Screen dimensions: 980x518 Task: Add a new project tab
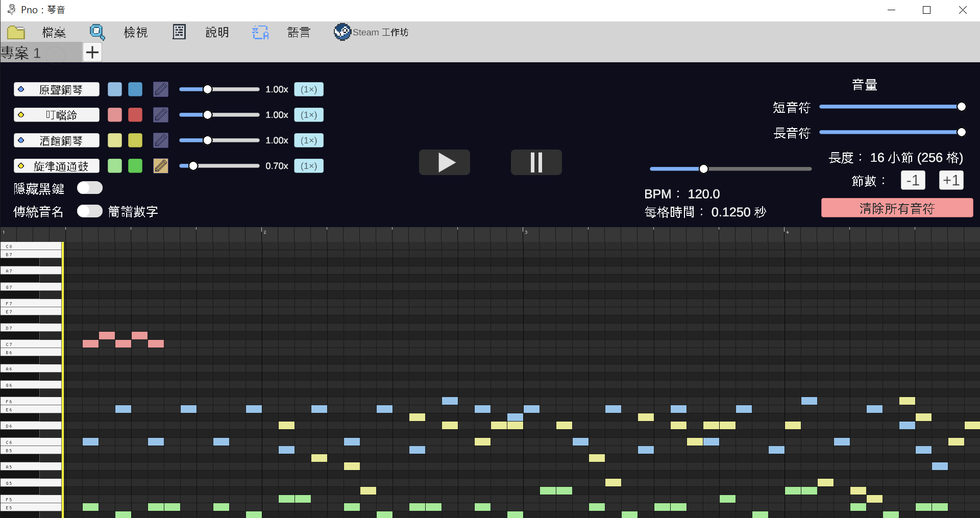click(92, 52)
